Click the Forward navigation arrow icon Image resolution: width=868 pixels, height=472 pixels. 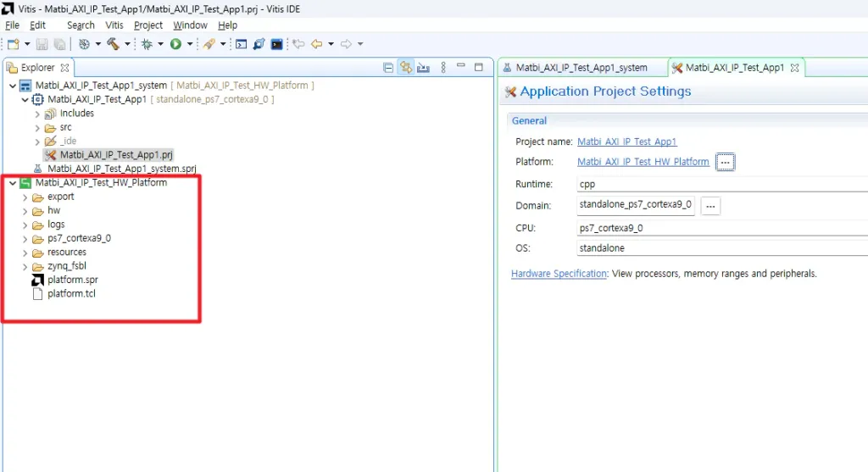(346, 44)
